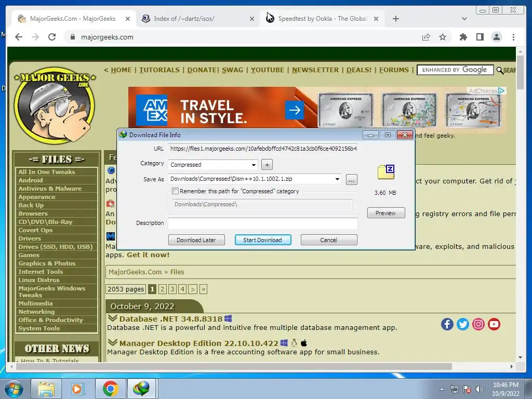Share this page icon in address bar

click(426, 37)
